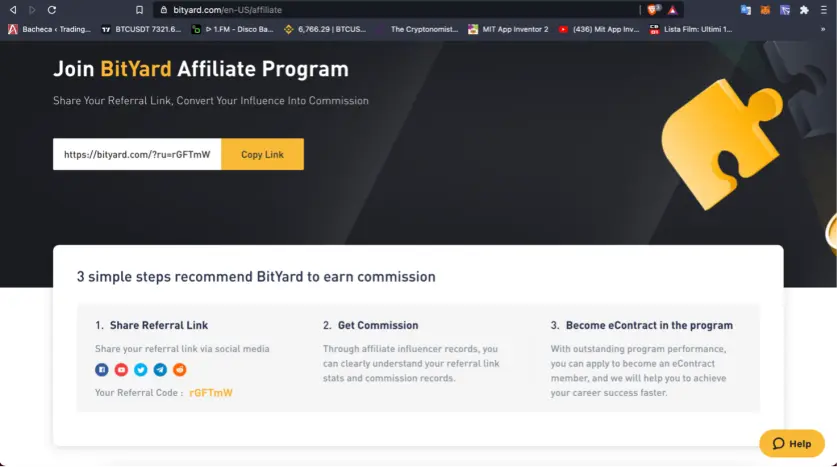Open the extensions puzzle-piece menu
Image resolution: width=838 pixels, height=469 pixels.
[804, 10]
